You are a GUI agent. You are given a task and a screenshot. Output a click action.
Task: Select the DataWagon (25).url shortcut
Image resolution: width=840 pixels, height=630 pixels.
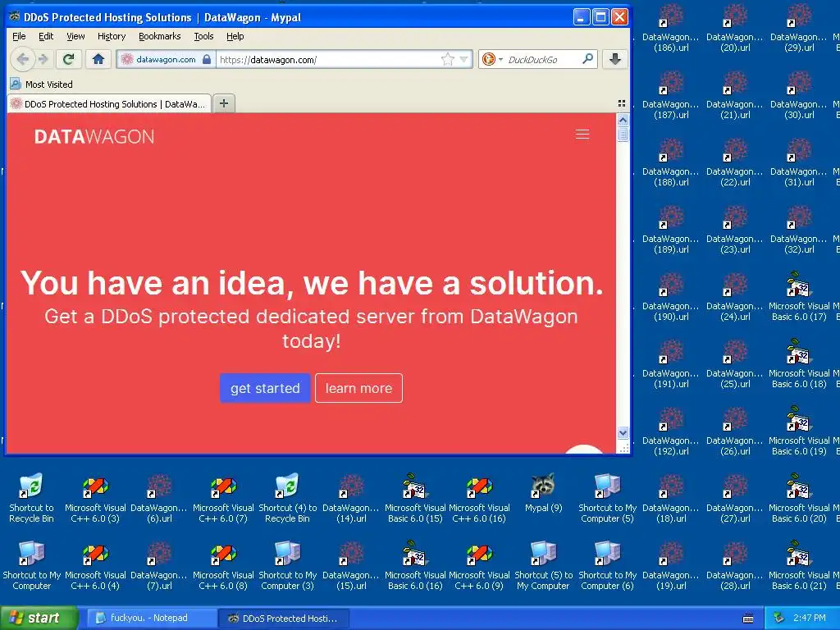[735, 363]
